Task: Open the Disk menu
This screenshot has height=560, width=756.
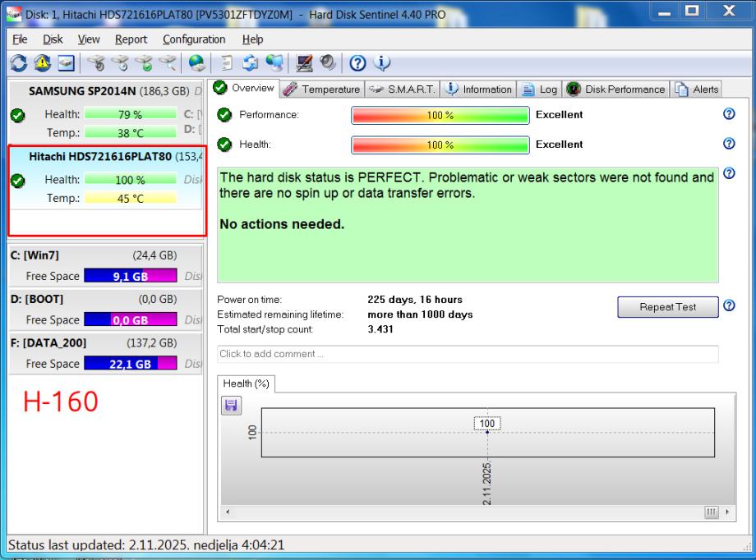Action: 53,39
